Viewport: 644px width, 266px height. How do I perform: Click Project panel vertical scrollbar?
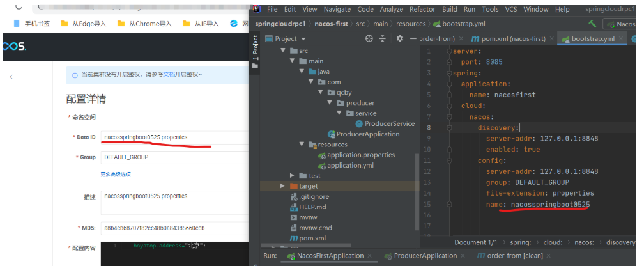[418, 192]
